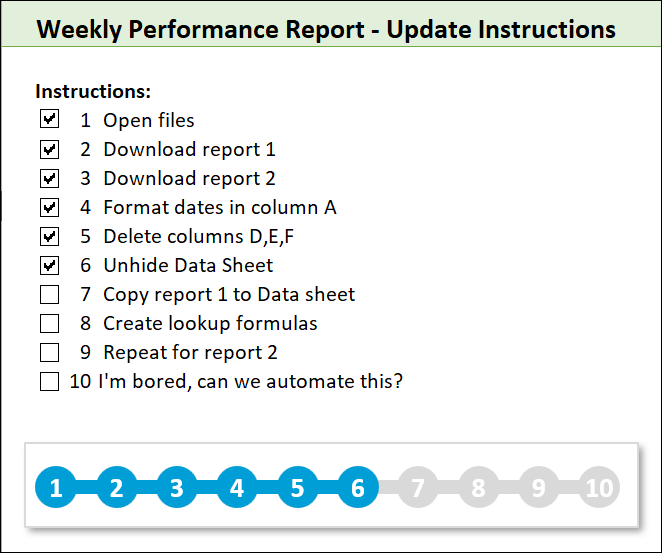Click blue progress step circle 2
662x553 pixels.
point(116,488)
